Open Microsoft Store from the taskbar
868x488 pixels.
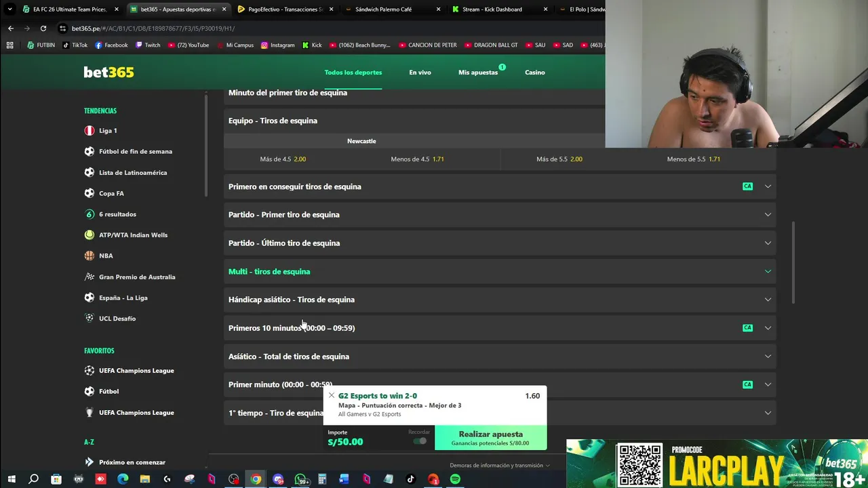pyautogui.click(x=56, y=479)
